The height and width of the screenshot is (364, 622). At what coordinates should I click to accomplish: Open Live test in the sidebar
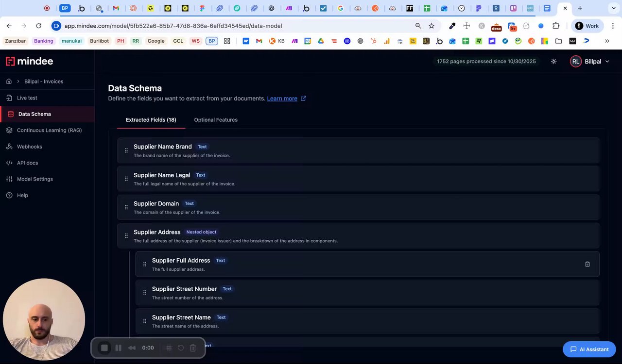[27, 98]
